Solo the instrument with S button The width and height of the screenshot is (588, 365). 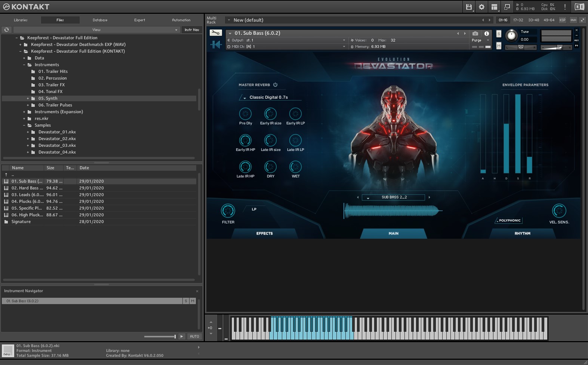(499, 34)
